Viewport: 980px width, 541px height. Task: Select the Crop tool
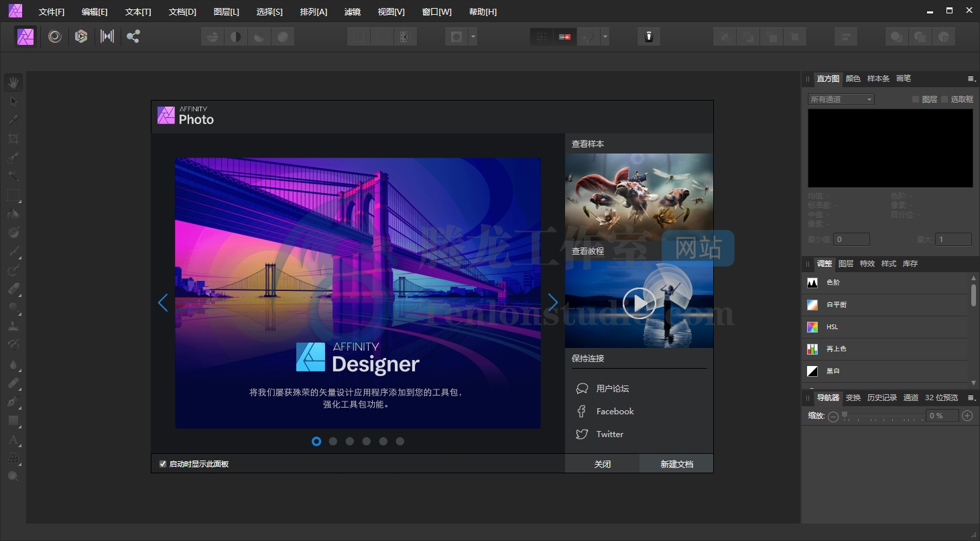(x=13, y=139)
